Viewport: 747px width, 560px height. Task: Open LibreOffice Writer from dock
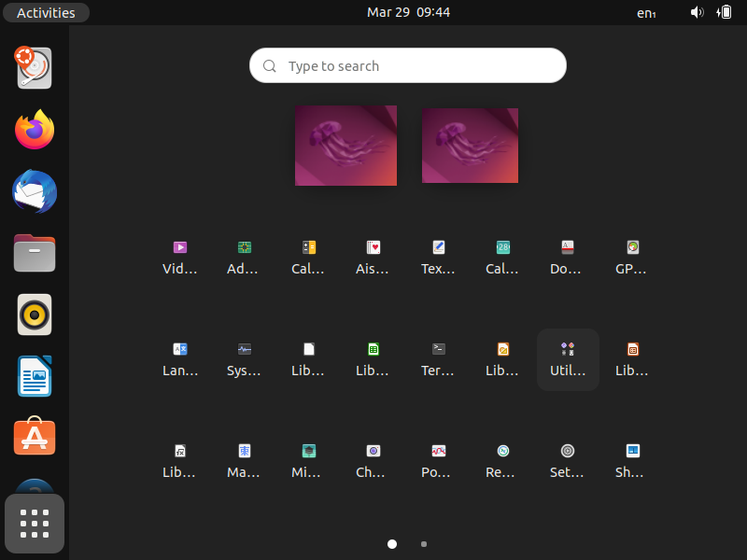(x=35, y=376)
